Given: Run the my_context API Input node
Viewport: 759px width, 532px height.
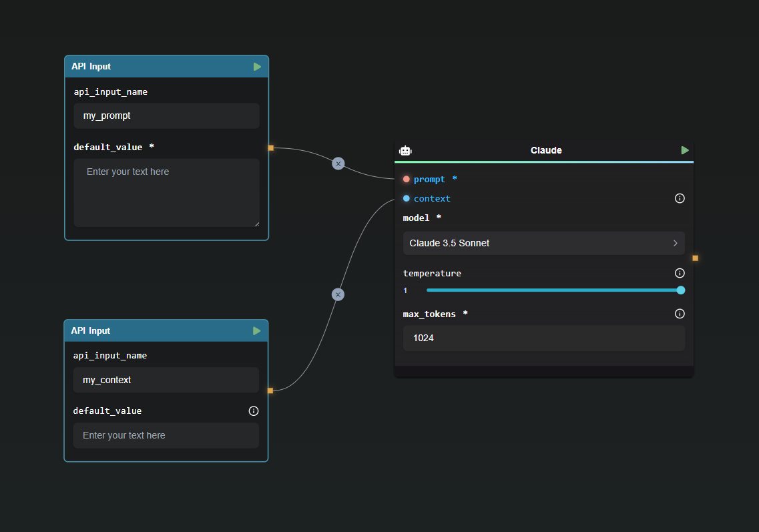Looking at the screenshot, I should [256, 331].
